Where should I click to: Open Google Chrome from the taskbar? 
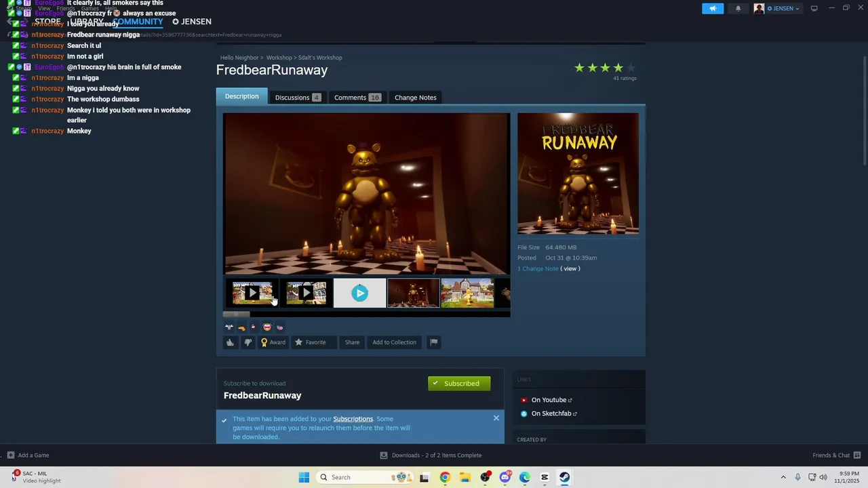coord(445,477)
